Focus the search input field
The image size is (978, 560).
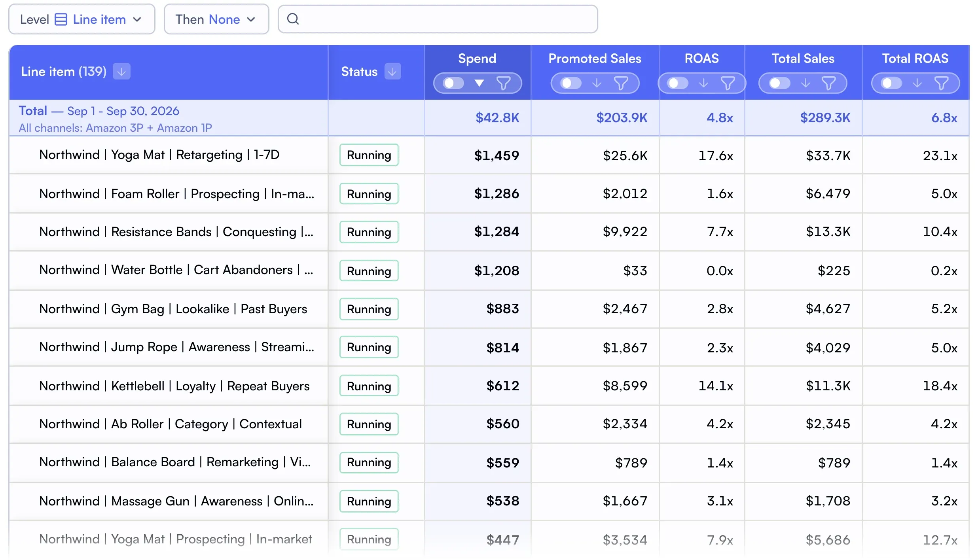point(438,19)
